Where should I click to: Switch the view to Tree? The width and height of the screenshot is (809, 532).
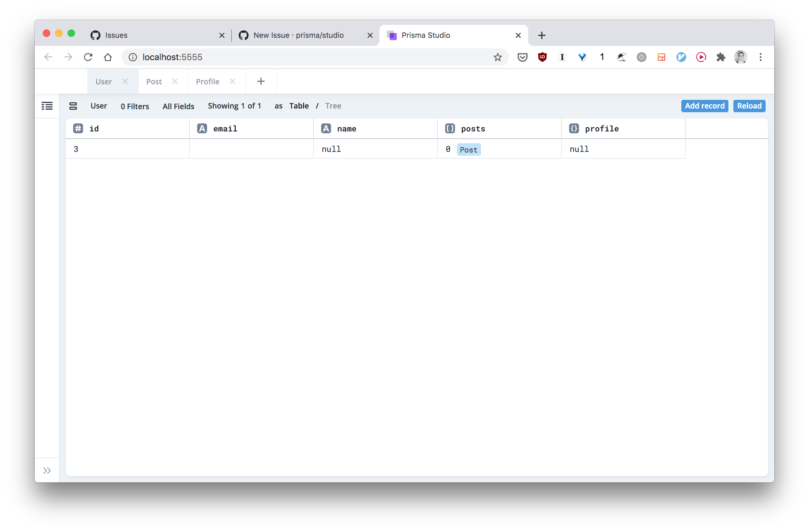[x=333, y=106]
